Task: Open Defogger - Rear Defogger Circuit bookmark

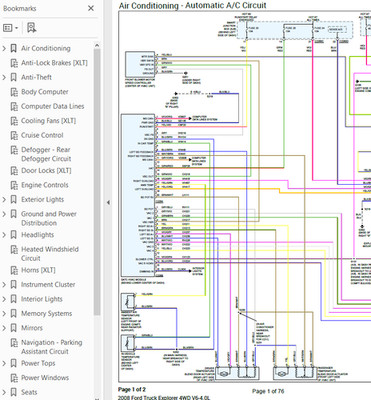Action: [46, 154]
